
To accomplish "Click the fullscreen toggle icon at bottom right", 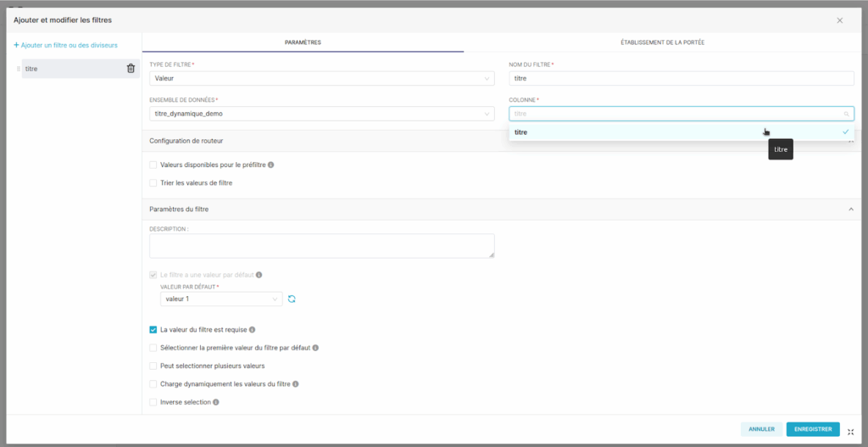I will click(850, 431).
